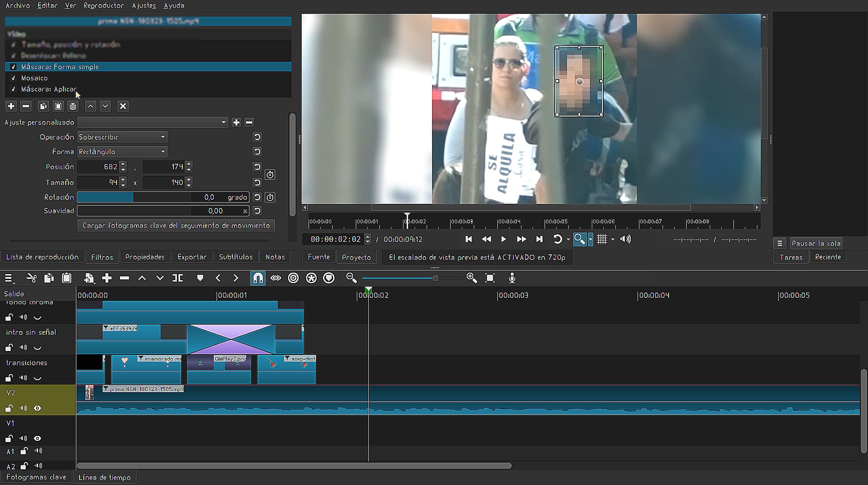Disable the Máscara: Aplicar filter checkbox
Screen dimensions: 868x485
click(x=13, y=89)
